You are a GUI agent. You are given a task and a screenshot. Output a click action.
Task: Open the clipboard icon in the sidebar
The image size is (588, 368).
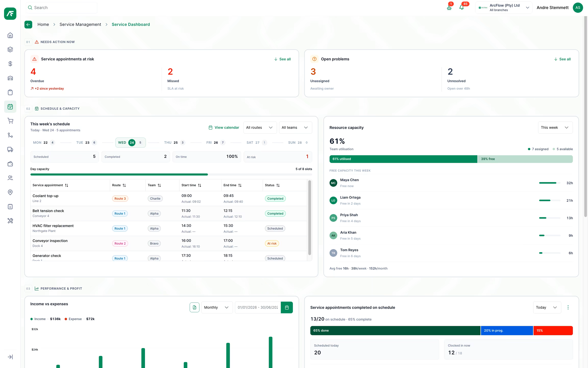[10, 92]
